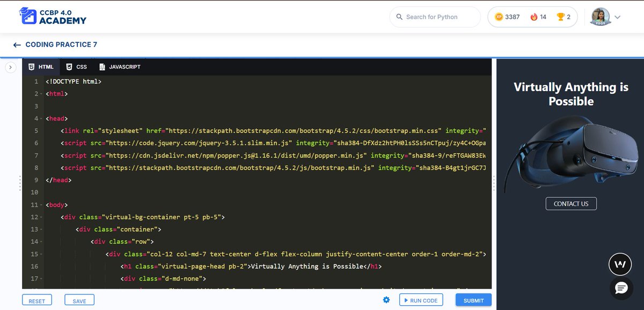
Task: Click the CSS3 shield icon in tab
Action: click(69, 67)
